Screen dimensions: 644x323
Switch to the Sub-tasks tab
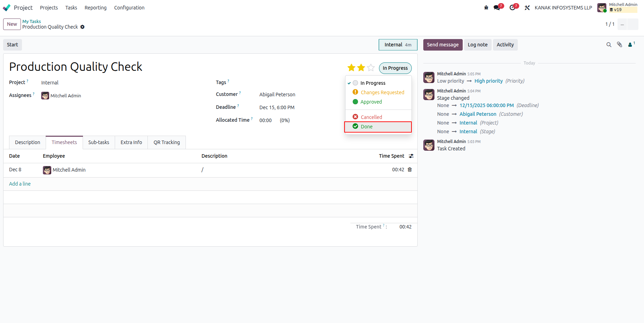[99, 142]
